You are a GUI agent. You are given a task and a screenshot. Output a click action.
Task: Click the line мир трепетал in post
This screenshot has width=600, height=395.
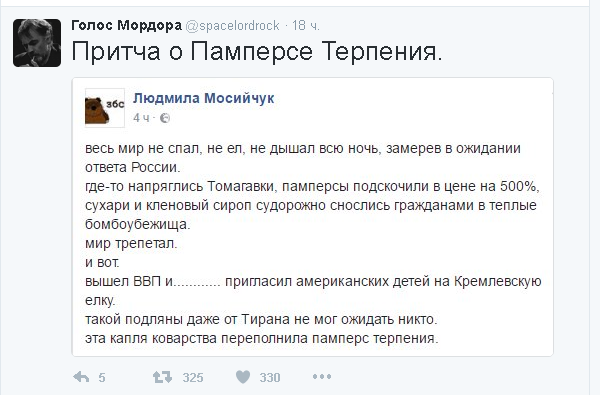(131, 243)
